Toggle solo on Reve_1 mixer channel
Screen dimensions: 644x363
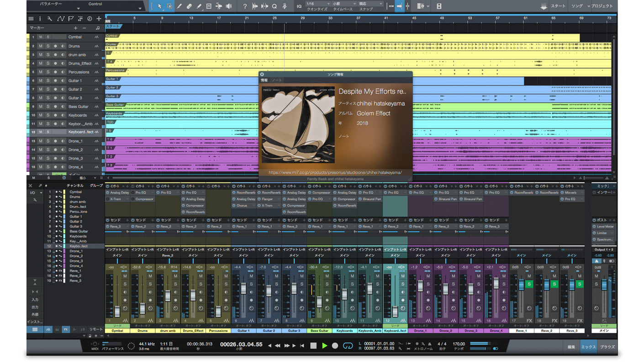529,284
